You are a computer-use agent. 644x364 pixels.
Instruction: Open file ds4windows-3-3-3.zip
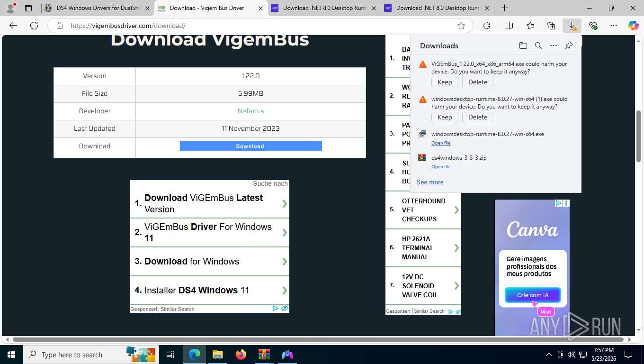[441, 167]
